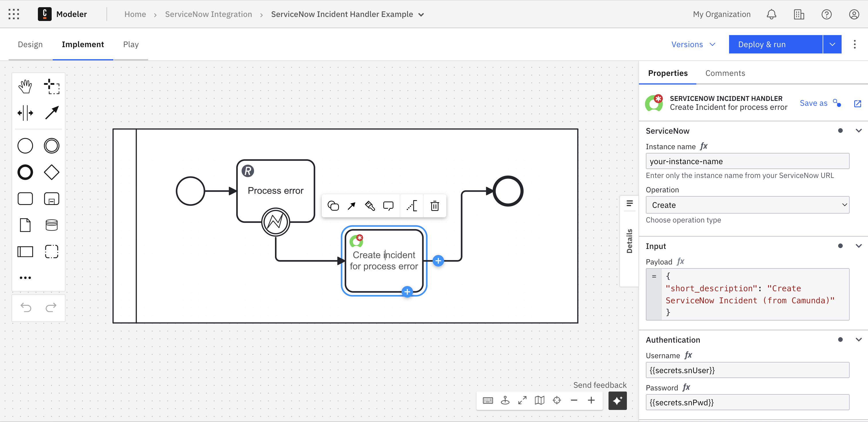The height and width of the screenshot is (422, 868).
Task: Click the AI sparkle copilot button
Action: click(617, 400)
